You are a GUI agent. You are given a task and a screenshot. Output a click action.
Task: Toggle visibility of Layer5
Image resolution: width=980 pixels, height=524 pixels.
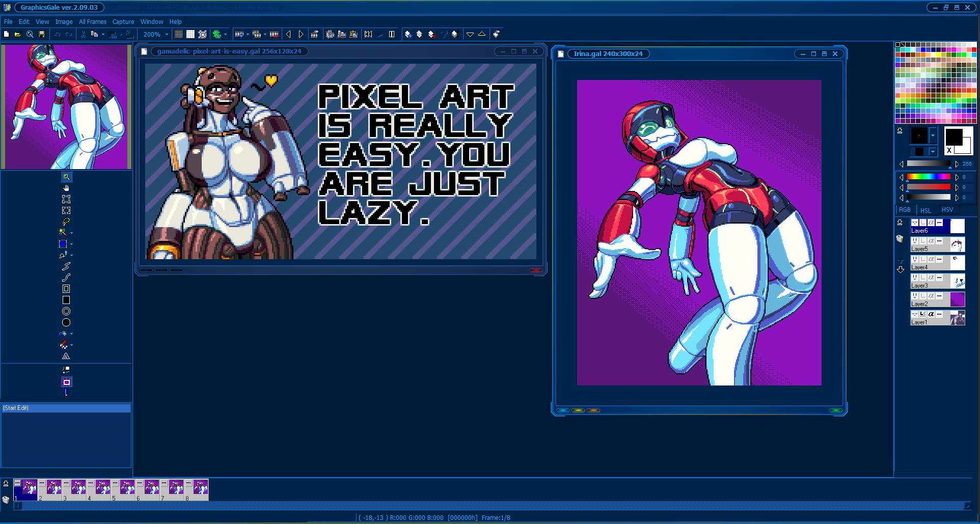pos(915,241)
